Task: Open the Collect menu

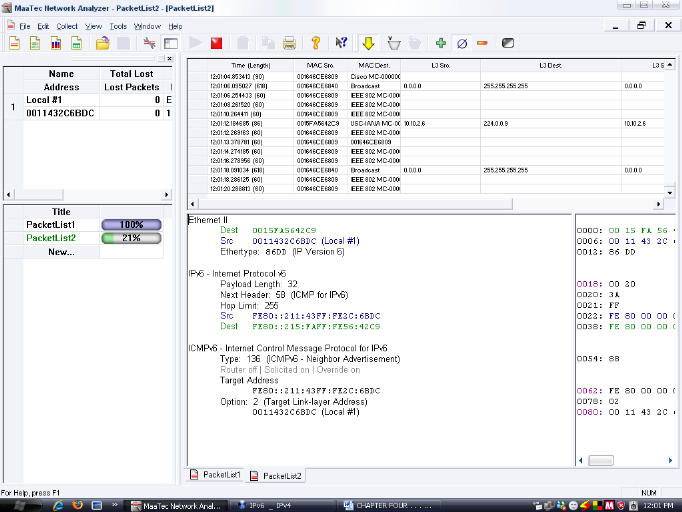Action: [x=67, y=25]
